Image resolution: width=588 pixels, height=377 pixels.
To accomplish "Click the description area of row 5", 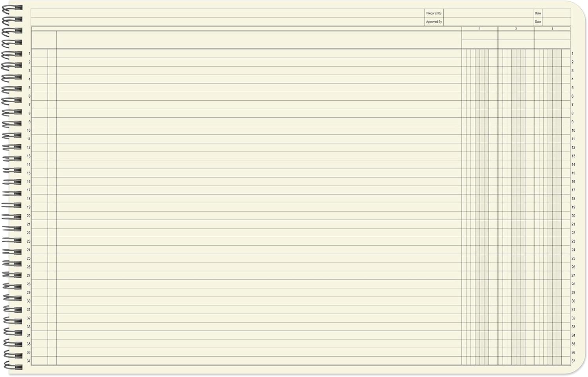I will click(x=259, y=88).
